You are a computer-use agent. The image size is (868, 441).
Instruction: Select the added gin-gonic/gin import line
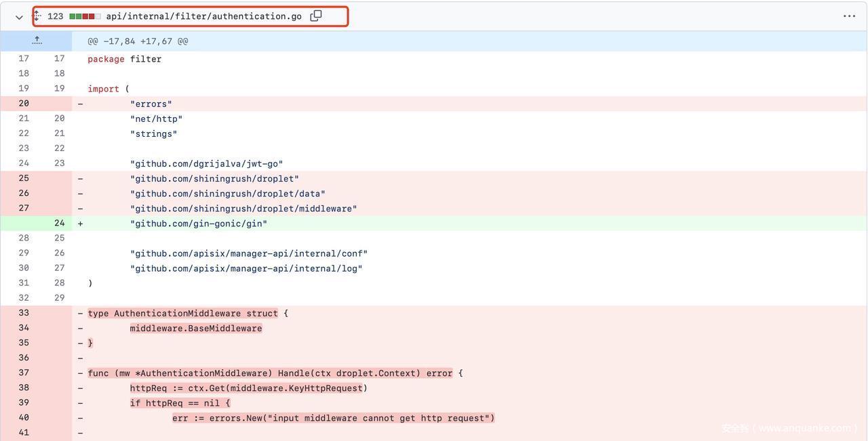pos(199,224)
